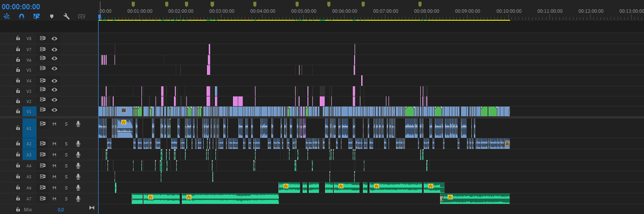Image resolution: width=644 pixels, height=214 pixels.
Task: Toggle lock on track V5
Action: click(18, 69)
